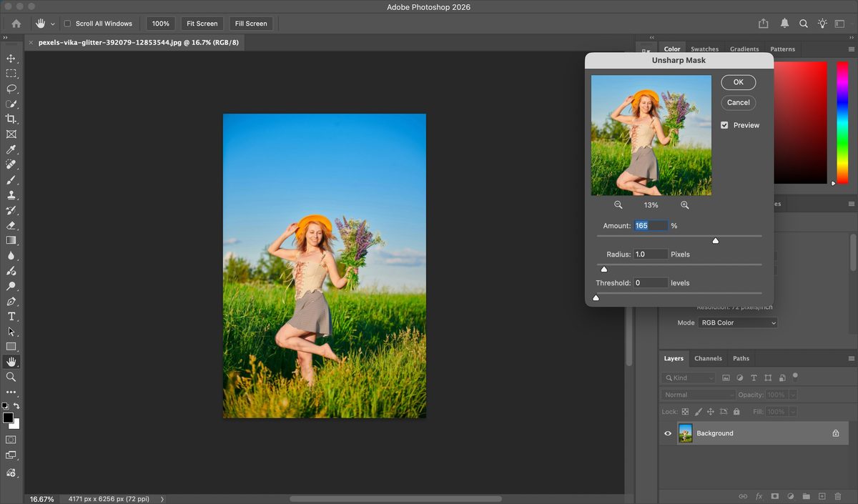Select the Horizontal Type tool
The width and height of the screenshot is (858, 504).
[11, 316]
